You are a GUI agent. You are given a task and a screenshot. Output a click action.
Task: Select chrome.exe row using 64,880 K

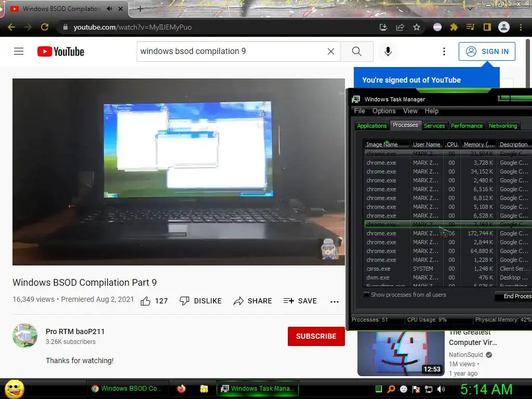448,251
